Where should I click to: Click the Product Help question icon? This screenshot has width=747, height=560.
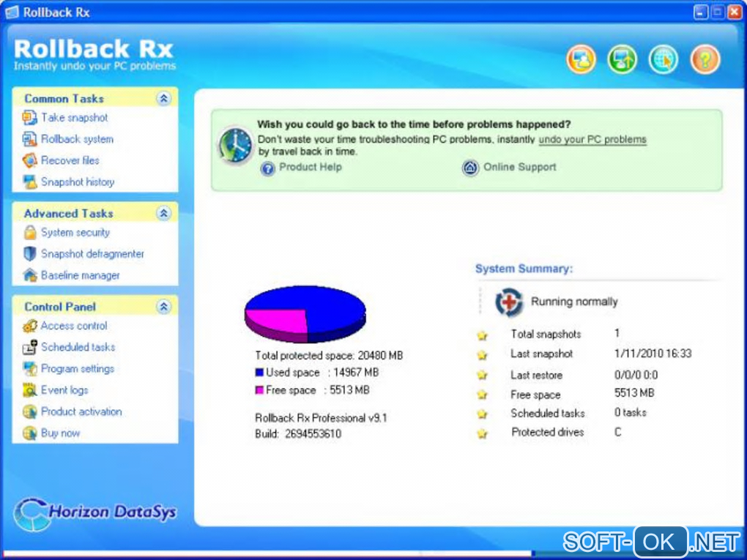[x=268, y=168]
